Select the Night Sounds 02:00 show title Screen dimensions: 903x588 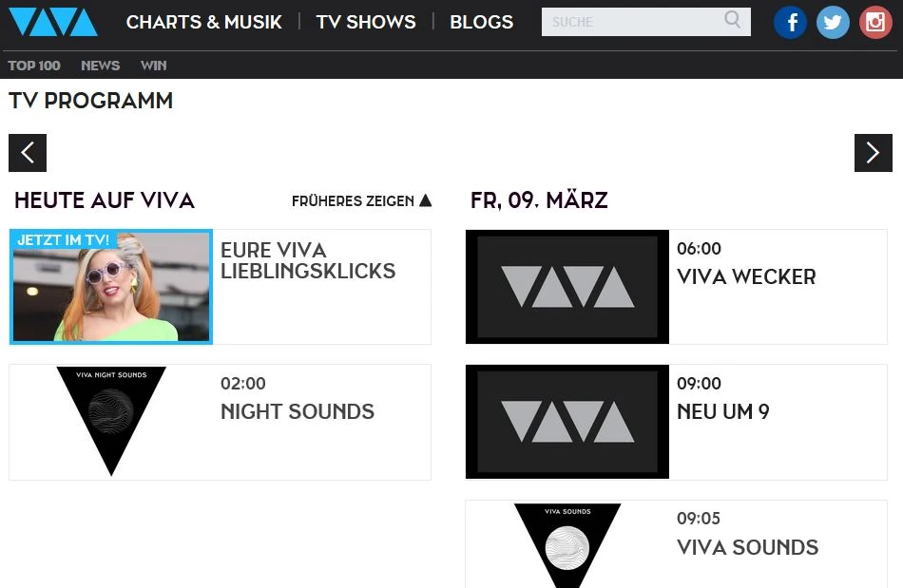tap(298, 411)
